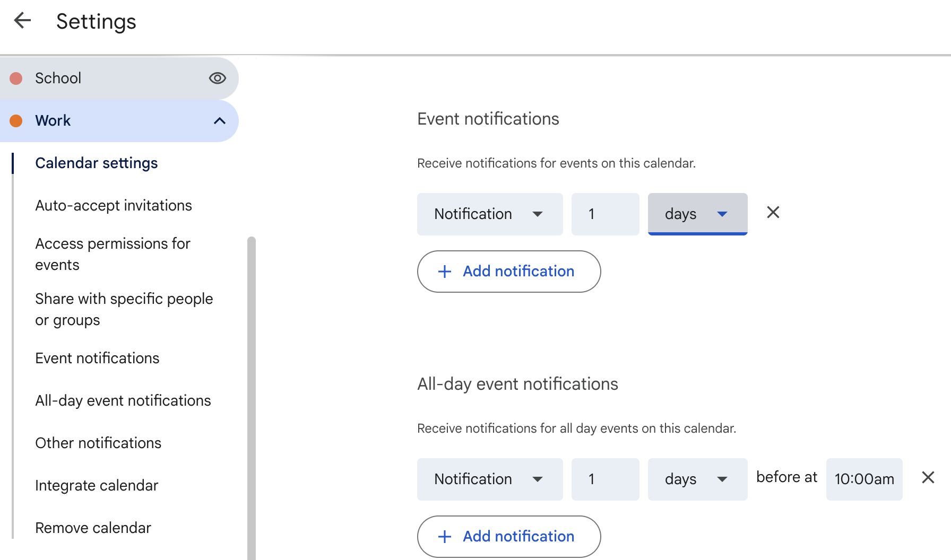The width and height of the screenshot is (951, 560).
Task: Click the event notification number input field
Action: (x=605, y=214)
